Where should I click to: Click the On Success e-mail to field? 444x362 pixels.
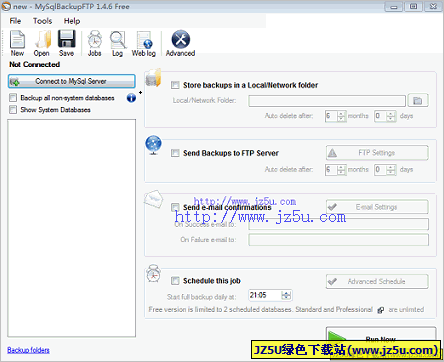[339, 224]
